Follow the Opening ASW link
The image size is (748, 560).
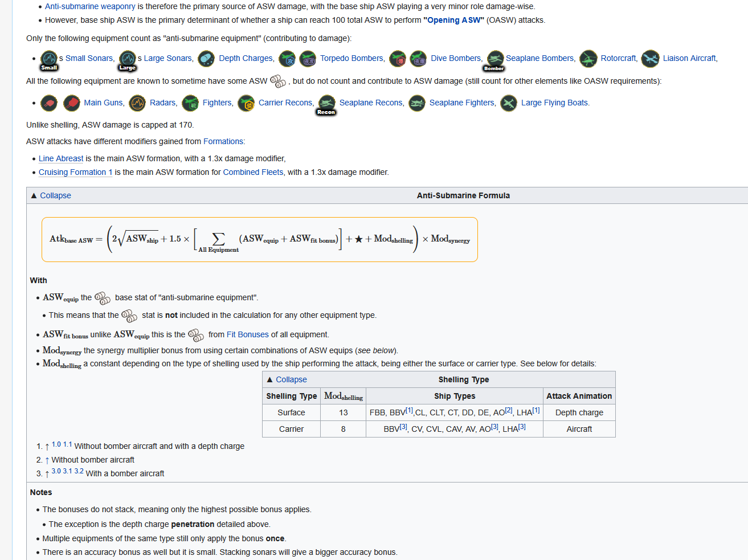[x=454, y=20]
